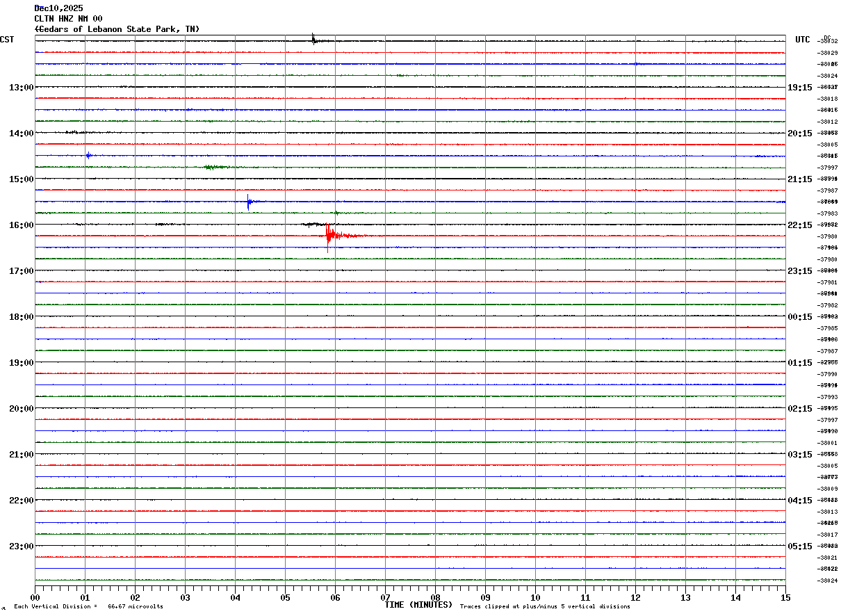
Task: Click the small blue event after 14:00
Action: click(x=88, y=155)
